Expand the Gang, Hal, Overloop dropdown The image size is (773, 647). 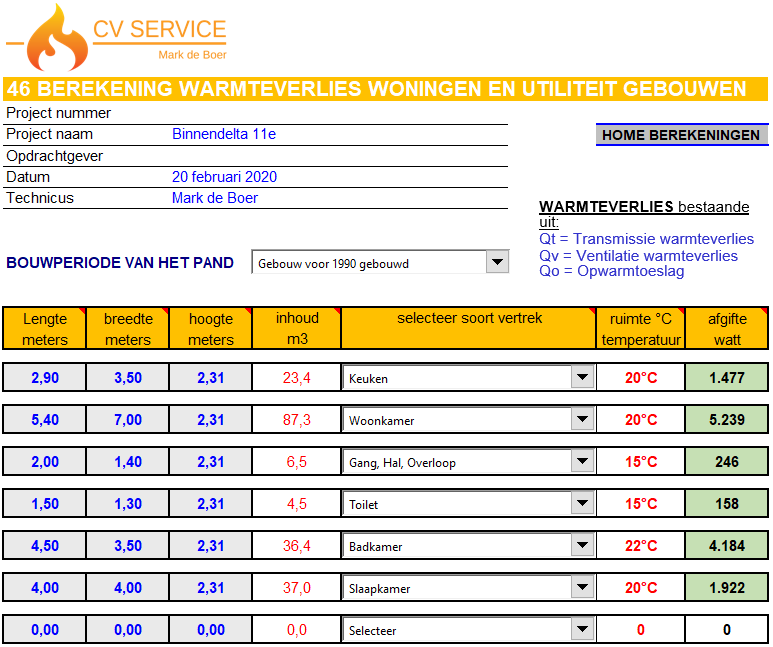[x=582, y=461]
